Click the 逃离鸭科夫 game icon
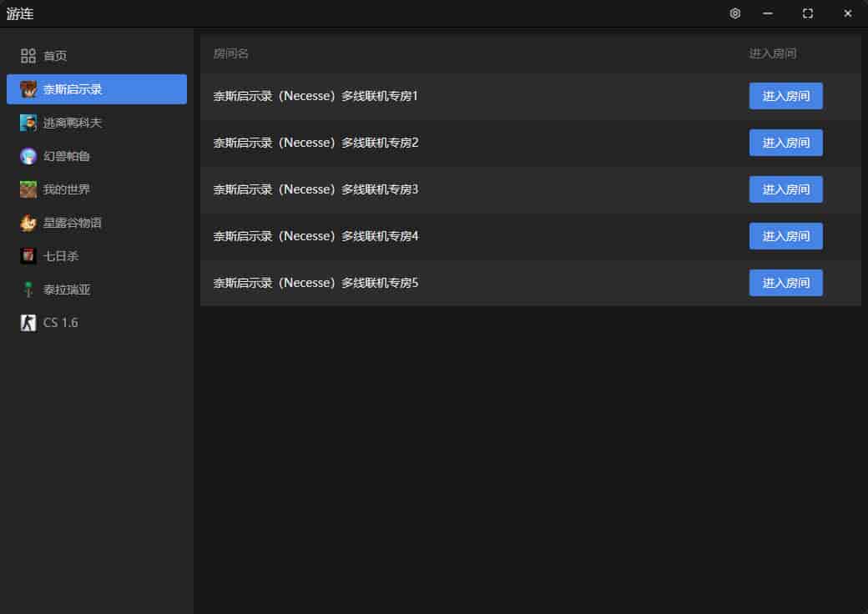 pyautogui.click(x=28, y=123)
